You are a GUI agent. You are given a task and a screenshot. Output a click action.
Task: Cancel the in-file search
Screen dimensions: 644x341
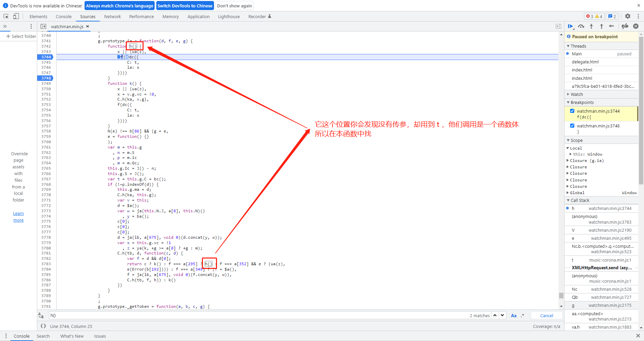pyautogui.click(x=546, y=316)
